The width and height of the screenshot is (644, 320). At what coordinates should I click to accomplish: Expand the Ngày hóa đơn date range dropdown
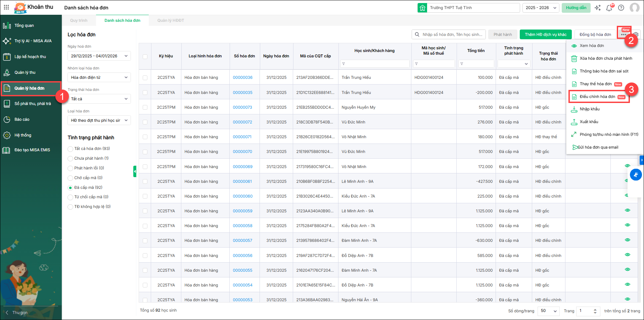pos(99,56)
